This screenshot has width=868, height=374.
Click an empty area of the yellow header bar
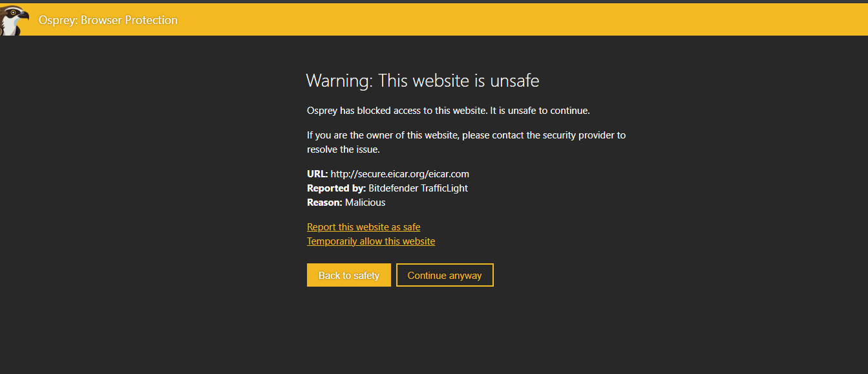click(517, 20)
